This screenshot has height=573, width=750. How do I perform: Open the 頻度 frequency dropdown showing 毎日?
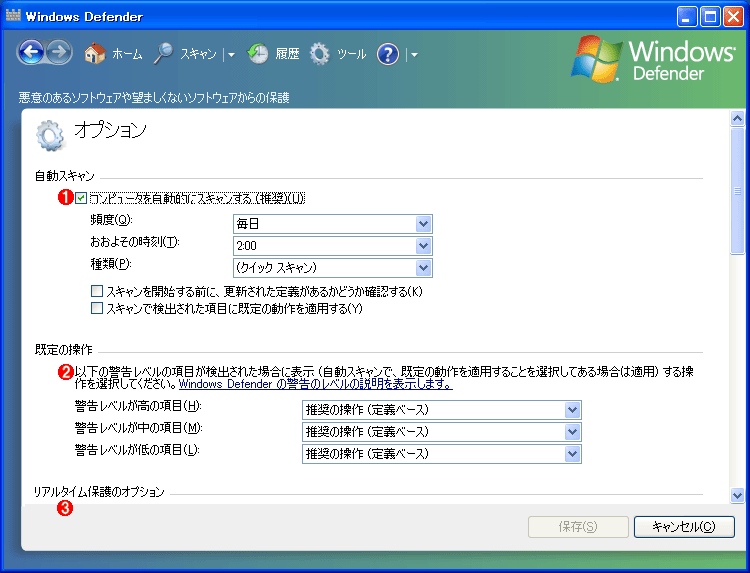tap(333, 224)
